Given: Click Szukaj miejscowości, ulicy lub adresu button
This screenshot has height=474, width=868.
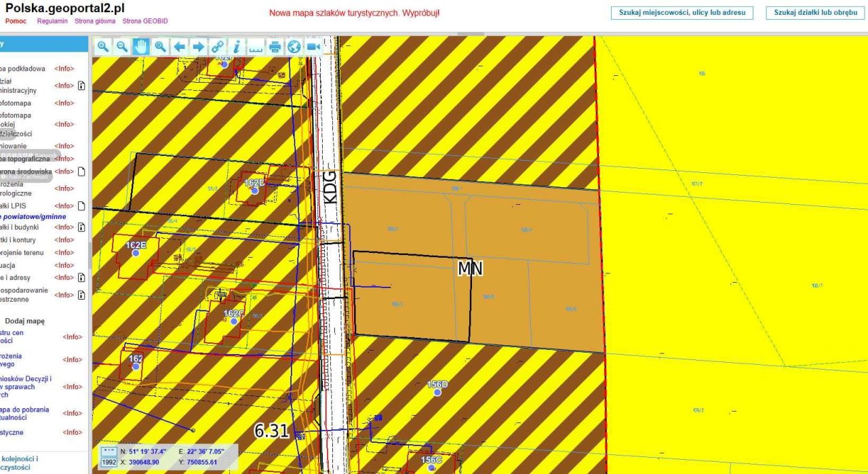Looking at the screenshot, I should coord(682,13).
